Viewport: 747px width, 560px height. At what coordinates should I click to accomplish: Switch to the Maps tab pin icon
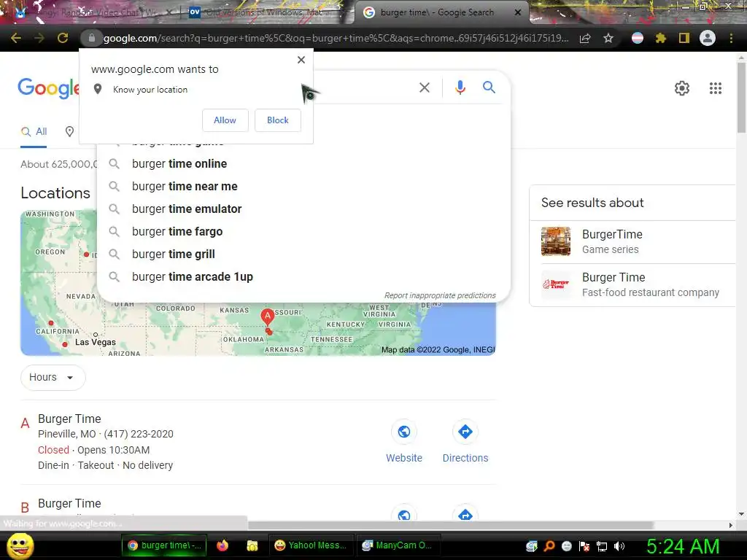pyautogui.click(x=69, y=132)
